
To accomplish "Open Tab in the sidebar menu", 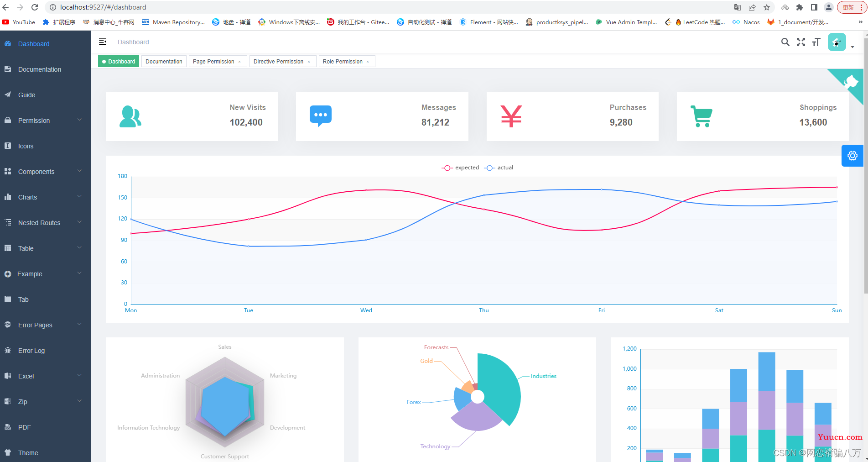I will pyautogui.click(x=46, y=299).
